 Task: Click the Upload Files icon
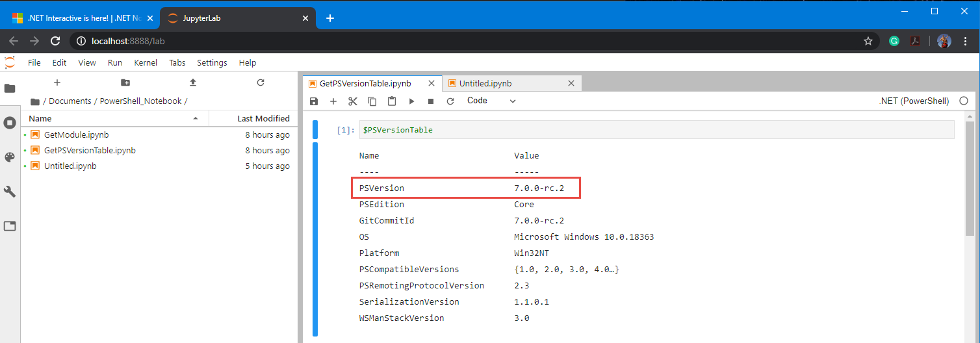click(x=192, y=83)
